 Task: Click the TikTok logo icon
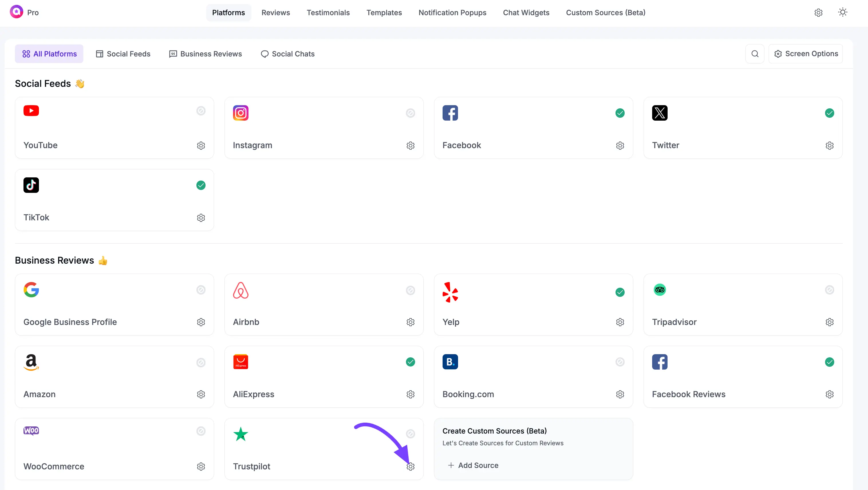[31, 185]
